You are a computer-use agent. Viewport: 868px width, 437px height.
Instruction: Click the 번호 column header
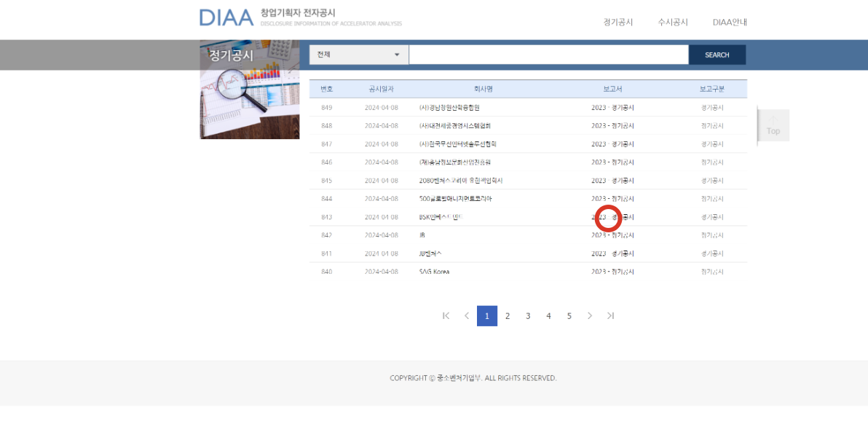pos(327,89)
